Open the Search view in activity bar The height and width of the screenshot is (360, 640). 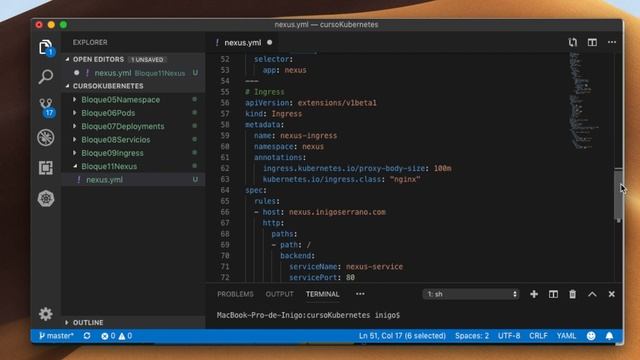tap(46, 76)
